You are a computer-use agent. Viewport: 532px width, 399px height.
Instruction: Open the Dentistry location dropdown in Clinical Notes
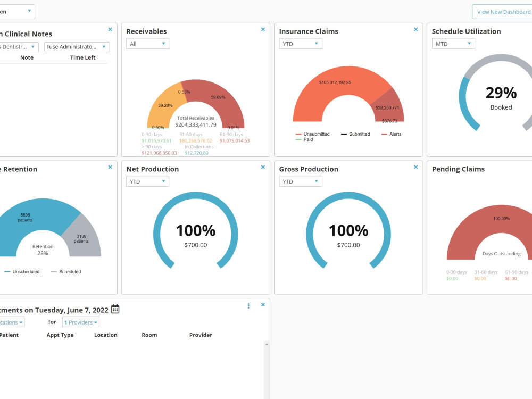pyautogui.click(x=19, y=47)
